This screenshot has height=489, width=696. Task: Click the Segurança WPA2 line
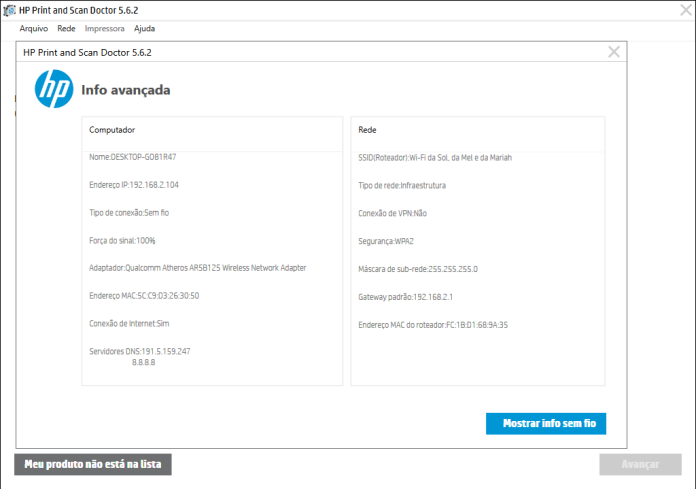(x=386, y=241)
